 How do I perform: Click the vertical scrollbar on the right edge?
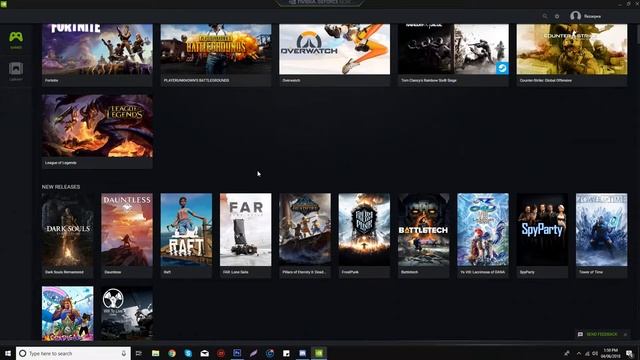pos(638,33)
